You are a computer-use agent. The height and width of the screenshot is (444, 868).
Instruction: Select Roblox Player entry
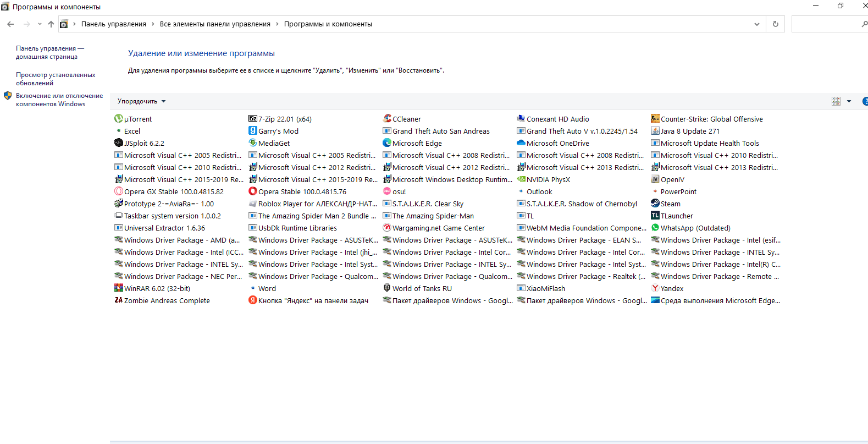313,204
